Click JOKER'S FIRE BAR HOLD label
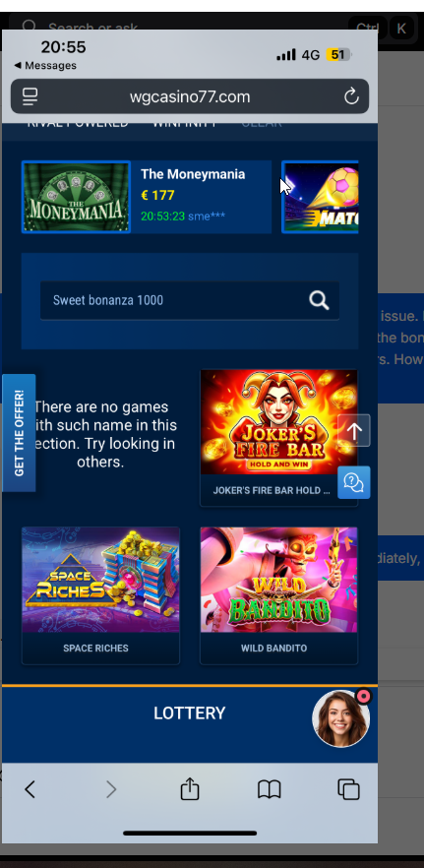The width and height of the screenshot is (424, 868). pos(272,490)
